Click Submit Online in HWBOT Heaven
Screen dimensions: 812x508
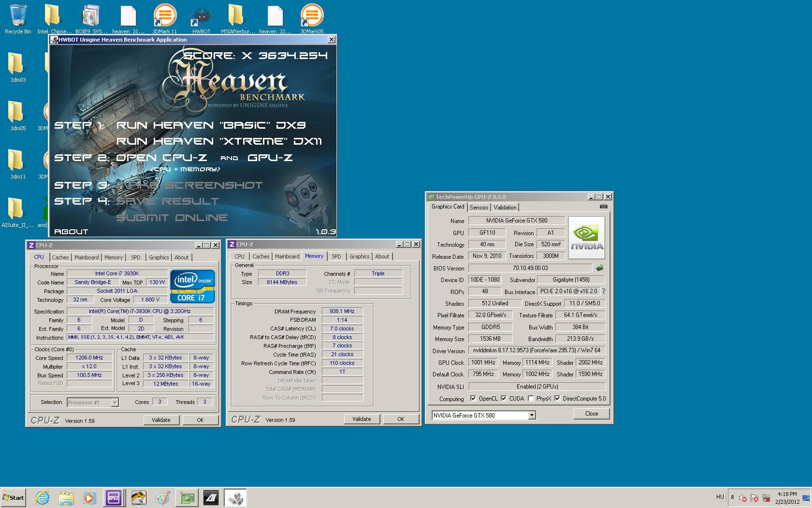(172, 218)
